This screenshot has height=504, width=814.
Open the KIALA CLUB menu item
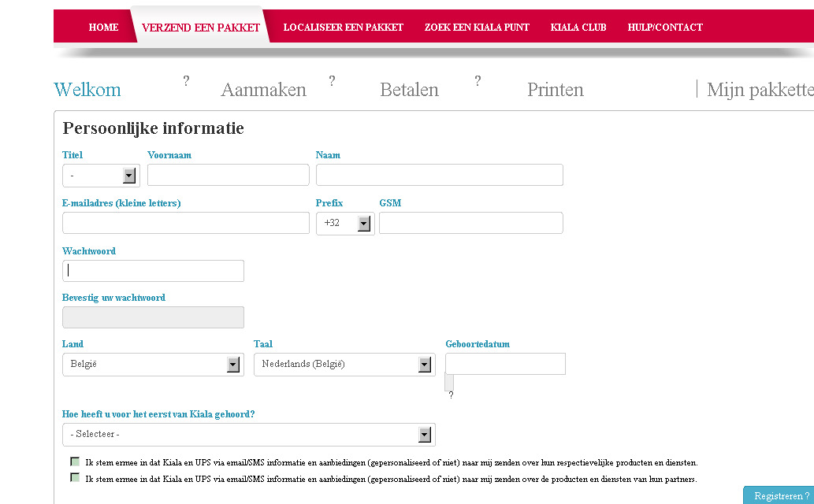click(578, 28)
